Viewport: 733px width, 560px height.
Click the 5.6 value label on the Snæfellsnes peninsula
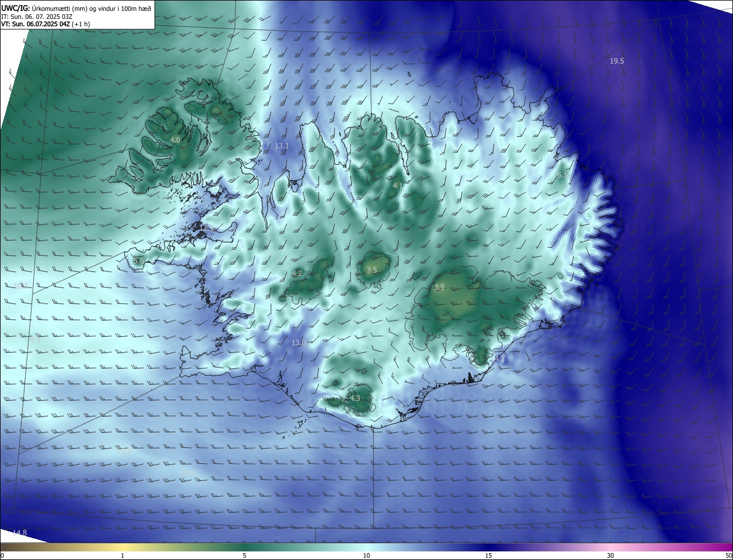coord(139,261)
